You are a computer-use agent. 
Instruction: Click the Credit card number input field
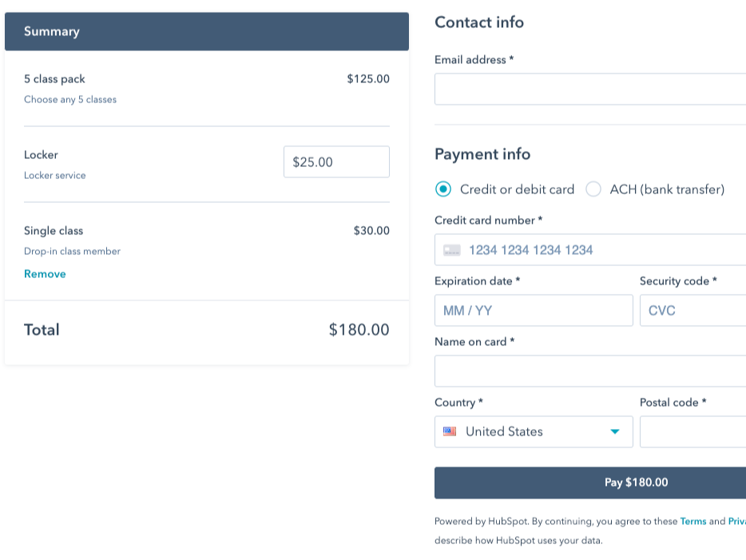click(x=591, y=249)
